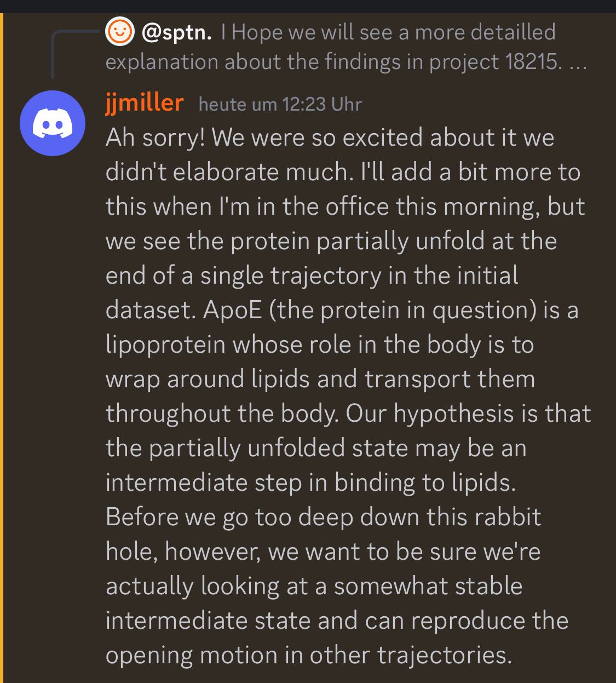The height and width of the screenshot is (683, 616).
Task: Click the timestamp "heute um 12:23 Uhr"
Action: coord(280,104)
